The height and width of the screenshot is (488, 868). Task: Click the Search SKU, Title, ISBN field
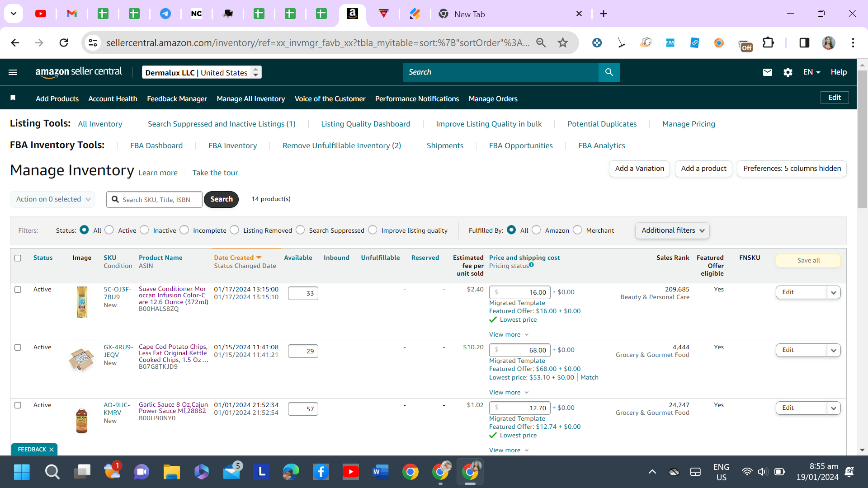(154, 199)
